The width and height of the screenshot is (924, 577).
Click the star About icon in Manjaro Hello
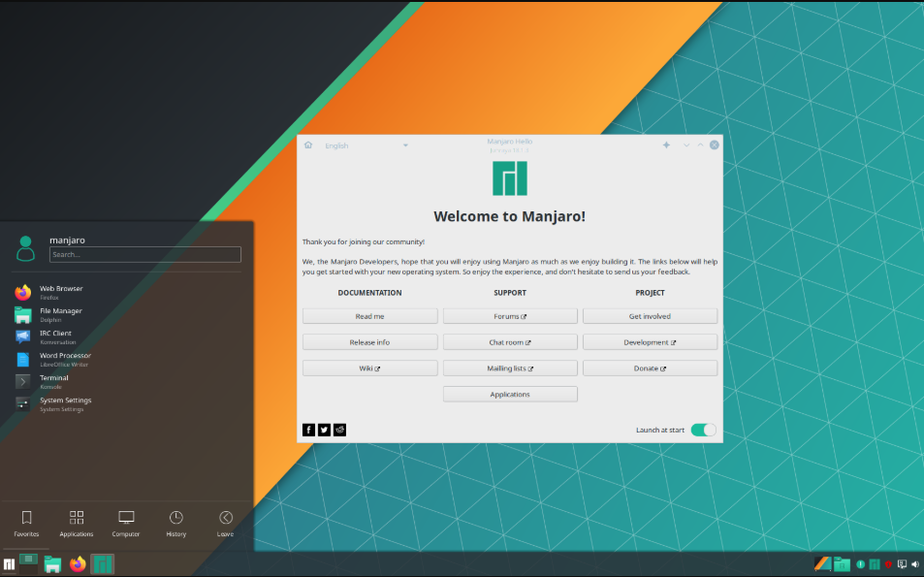coord(666,145)
